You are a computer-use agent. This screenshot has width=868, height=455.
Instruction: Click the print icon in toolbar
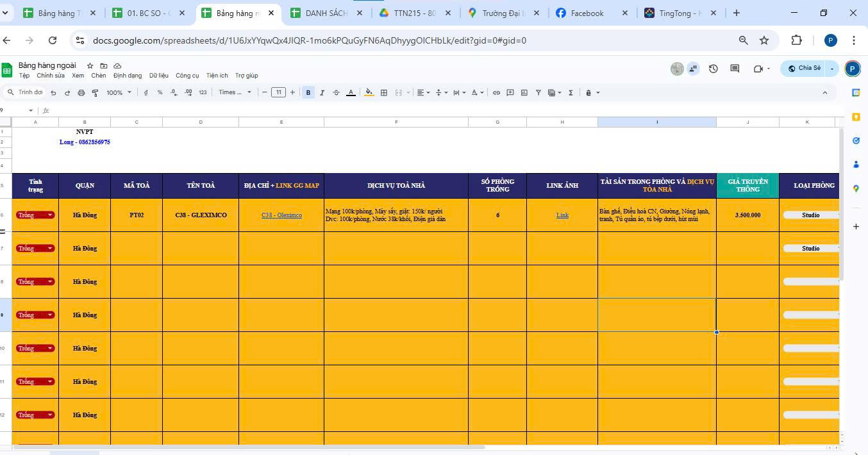81,93
